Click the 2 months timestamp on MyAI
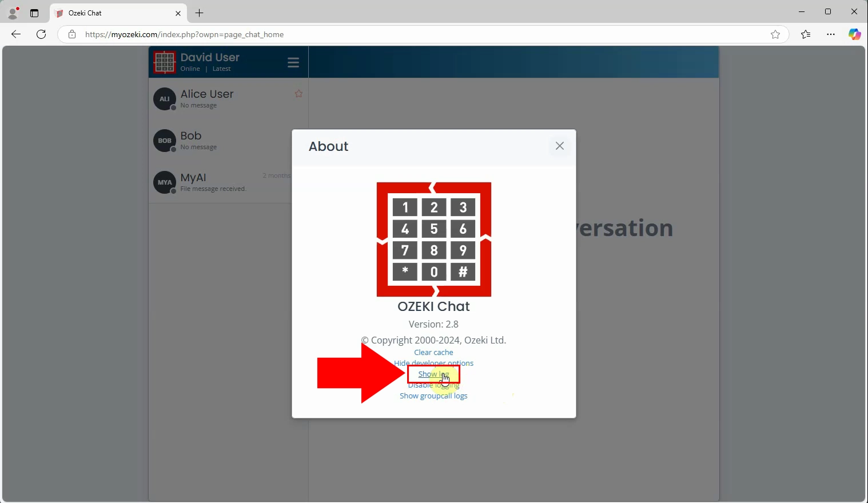The height and width of the screenshot is (503, 868). tap(277, 175)
